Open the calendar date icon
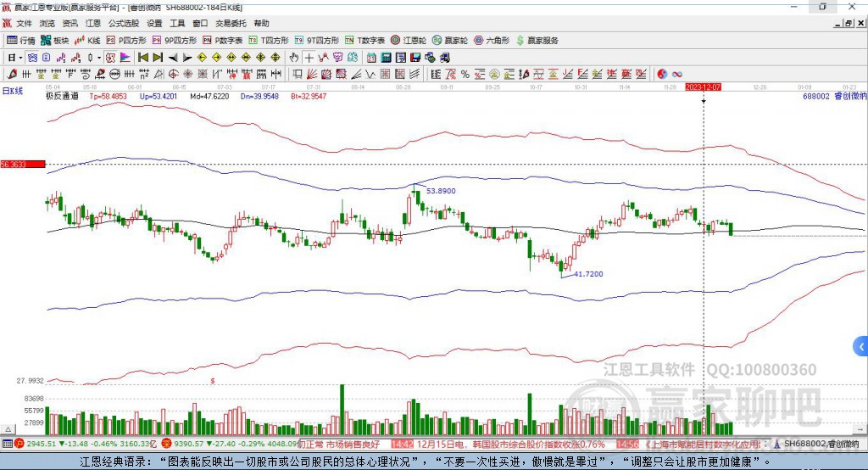The width and height of the screenshot is (868, 470). [371, 58]
